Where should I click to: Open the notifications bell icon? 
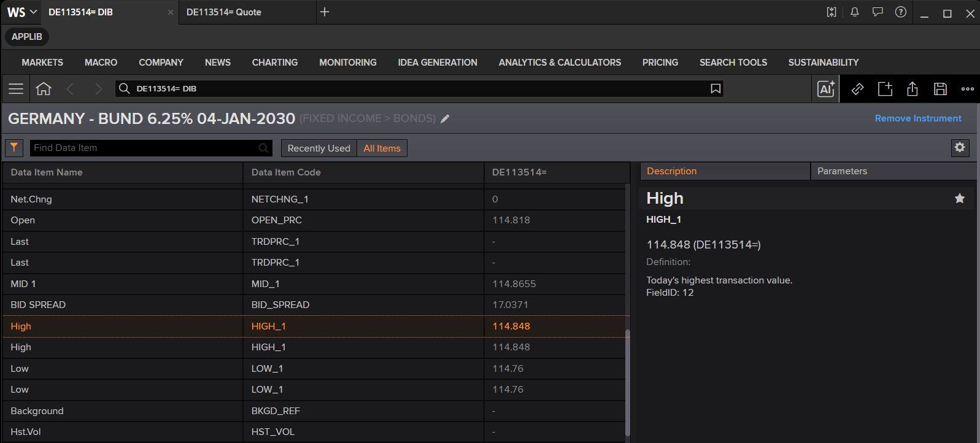tap(854, 12)
